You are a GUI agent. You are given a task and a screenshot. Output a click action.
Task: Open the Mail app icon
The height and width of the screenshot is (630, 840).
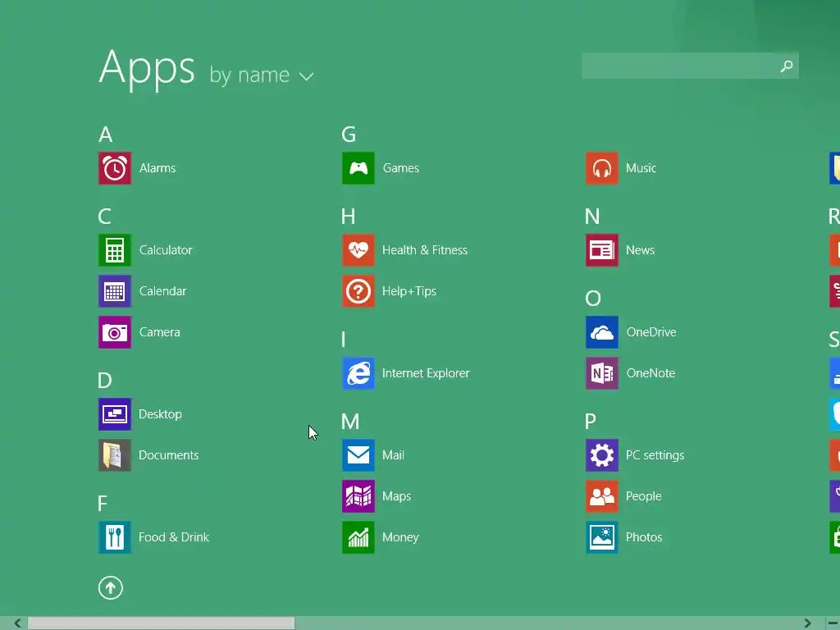pyautogui.click(x=358, y=455)
